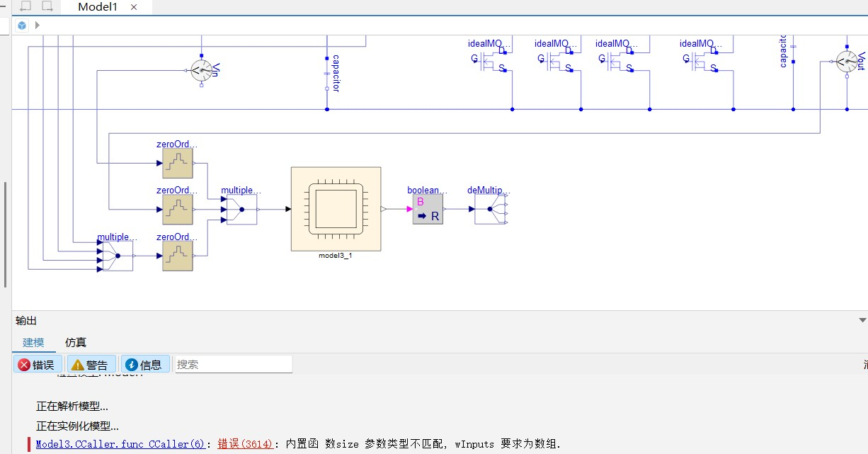
Task: Click the deMultip... block label
Action: pyautogui.click(x=489, y=191)
